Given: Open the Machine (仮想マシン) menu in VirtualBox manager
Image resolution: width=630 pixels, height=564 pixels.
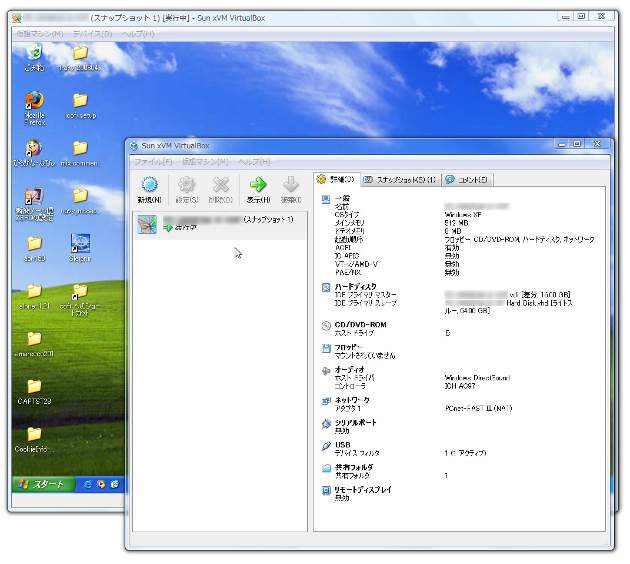Looking at the screenshot, I should (x=205, y=162).
